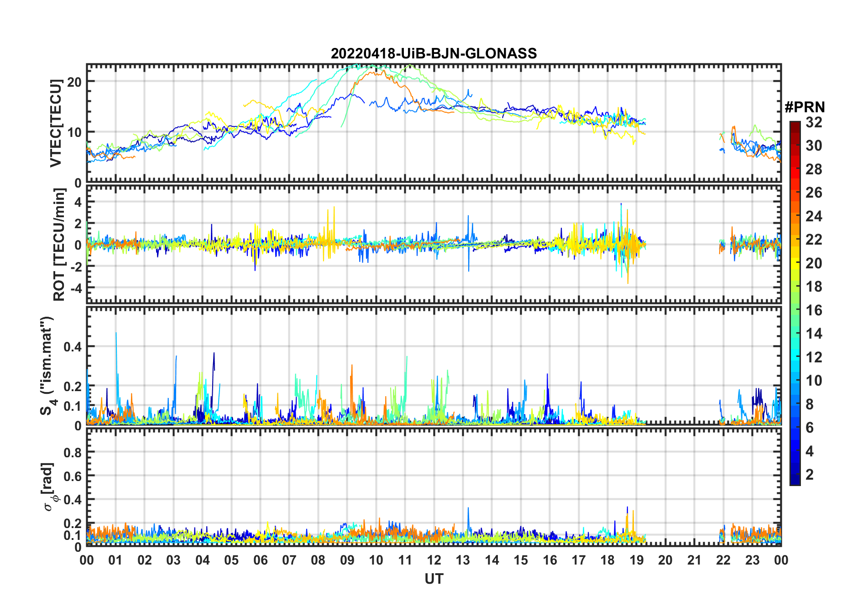Select the ROT [TECU/min] y-axis label

click(60, 245)
